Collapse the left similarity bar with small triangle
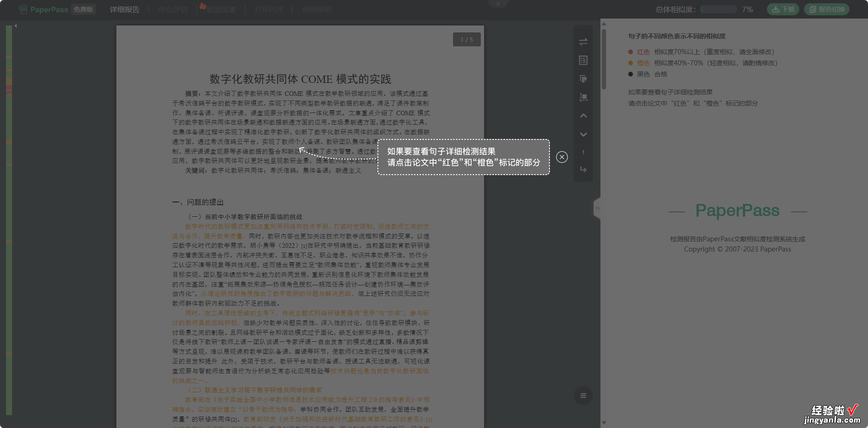The height and width of the screenshot is (428, 868). click(15, 26)
